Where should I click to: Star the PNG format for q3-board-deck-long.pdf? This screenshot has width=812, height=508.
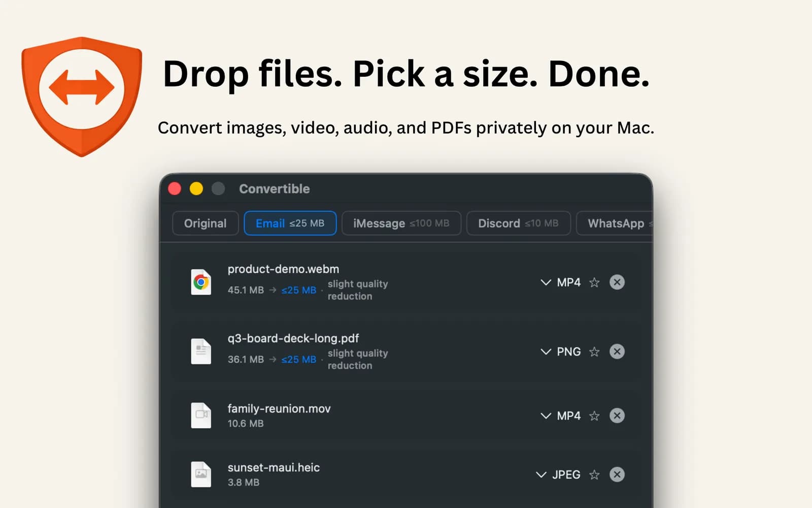594,352
